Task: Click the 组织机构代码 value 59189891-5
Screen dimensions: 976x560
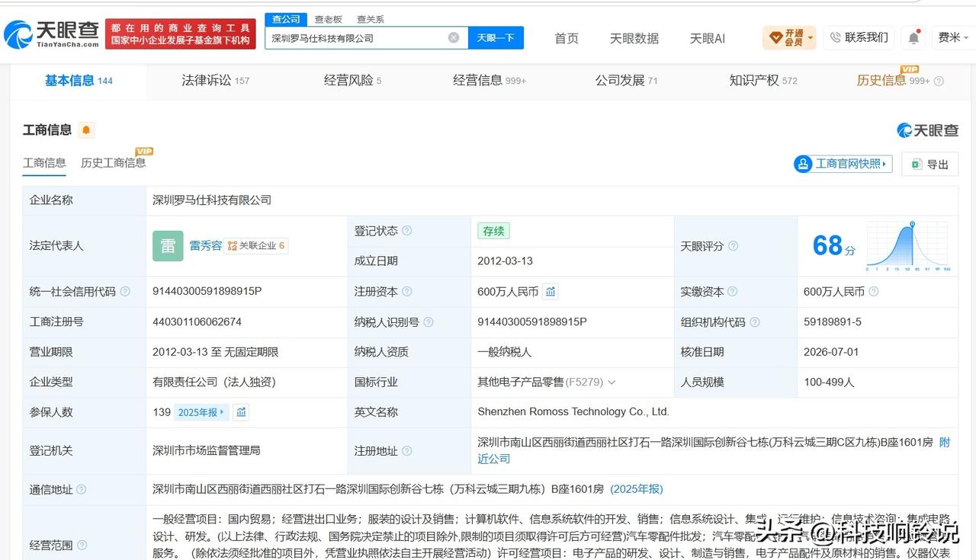Action: (833, 322)
